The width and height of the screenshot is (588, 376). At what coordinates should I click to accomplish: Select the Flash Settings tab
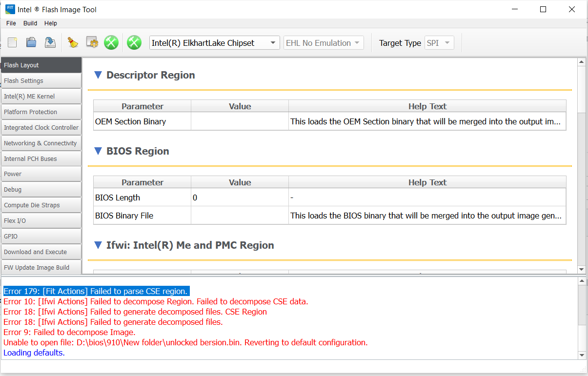[x=41, y=81]
